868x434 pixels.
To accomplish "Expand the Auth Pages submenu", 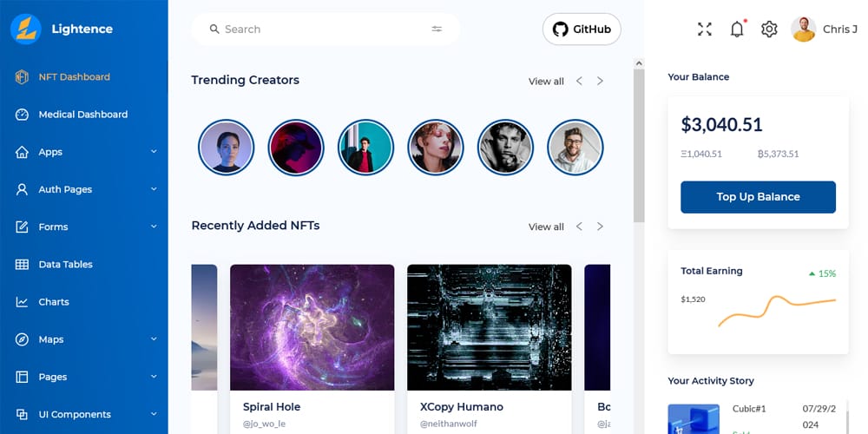I will click(x=83, y=189).
